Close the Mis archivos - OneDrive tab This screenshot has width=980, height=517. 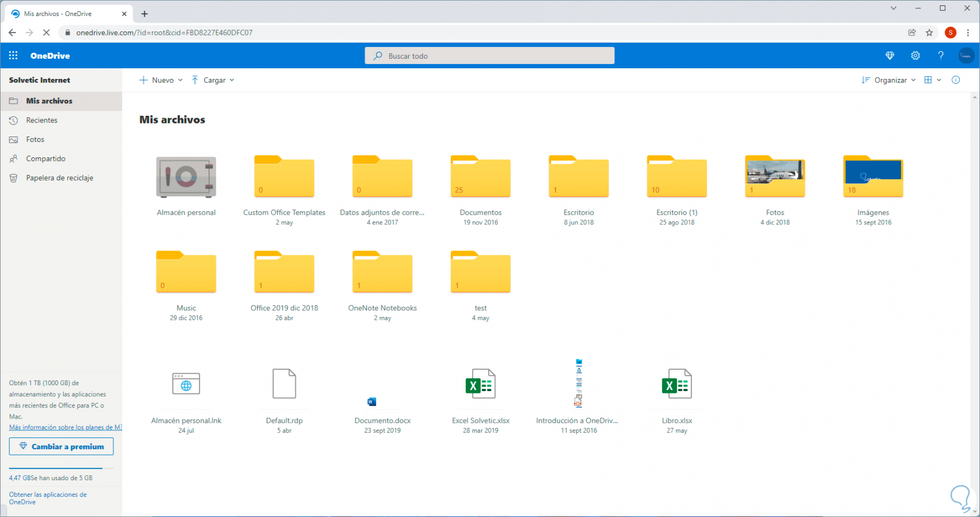click(124, 14)
